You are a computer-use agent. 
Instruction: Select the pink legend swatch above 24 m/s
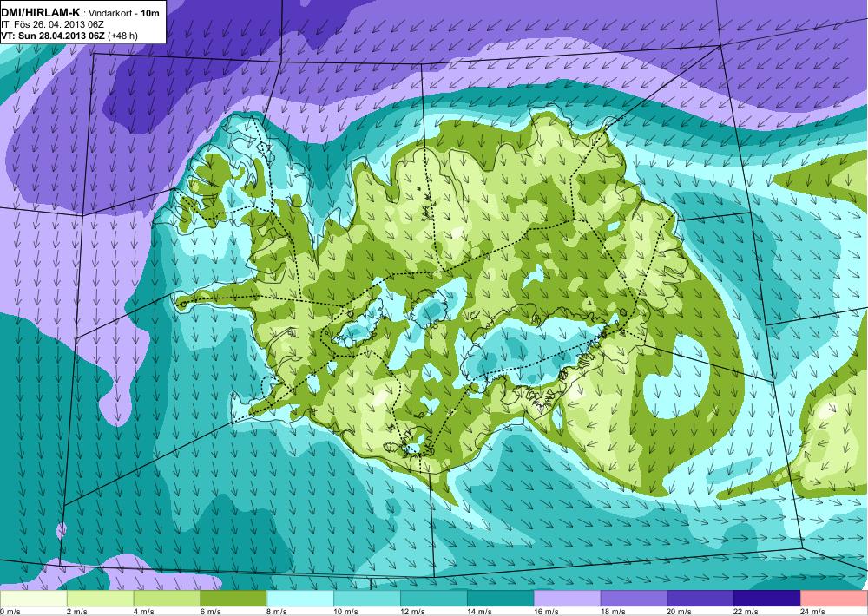pyautogui.click(x=834, y=599)
